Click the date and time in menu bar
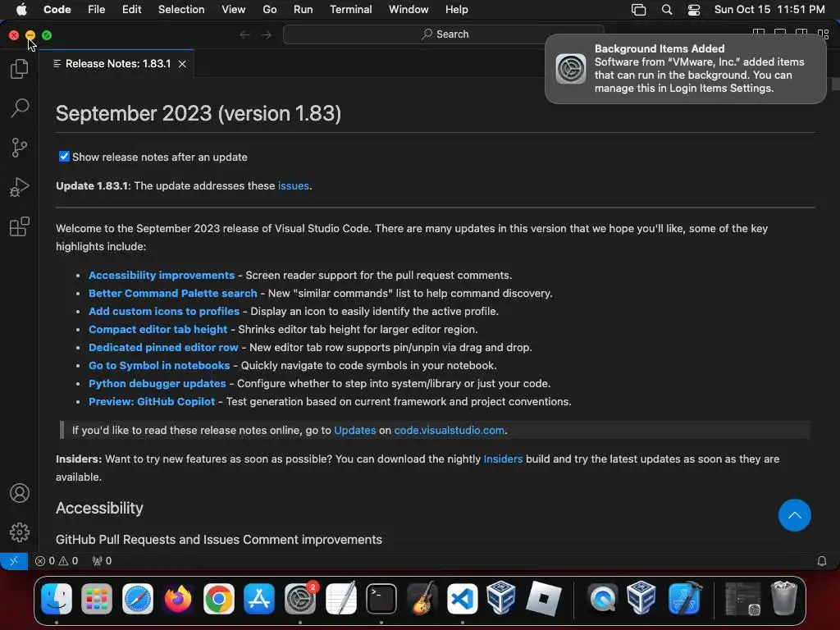 point(769,10)
